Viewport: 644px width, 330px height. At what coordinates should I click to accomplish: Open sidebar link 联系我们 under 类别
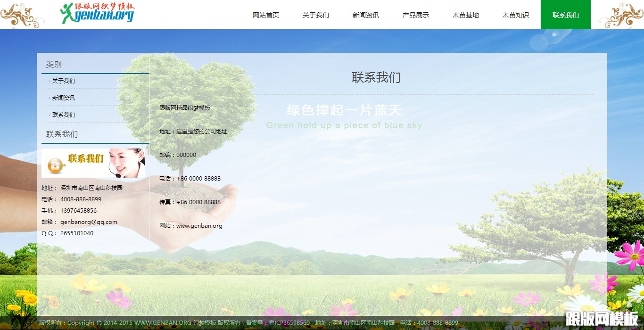[x=63, y=115]
